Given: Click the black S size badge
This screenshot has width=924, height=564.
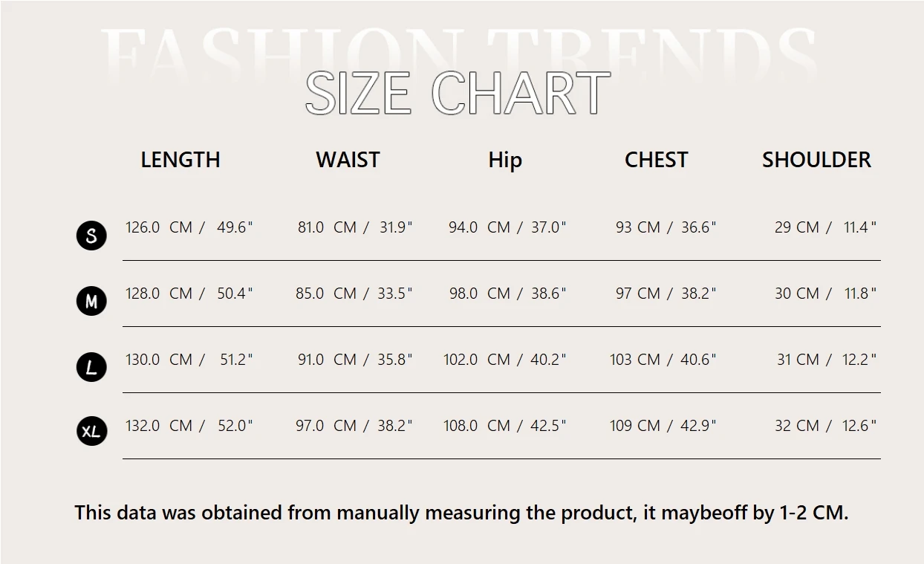Looking at the screenshot, I should tap(91, 236).
